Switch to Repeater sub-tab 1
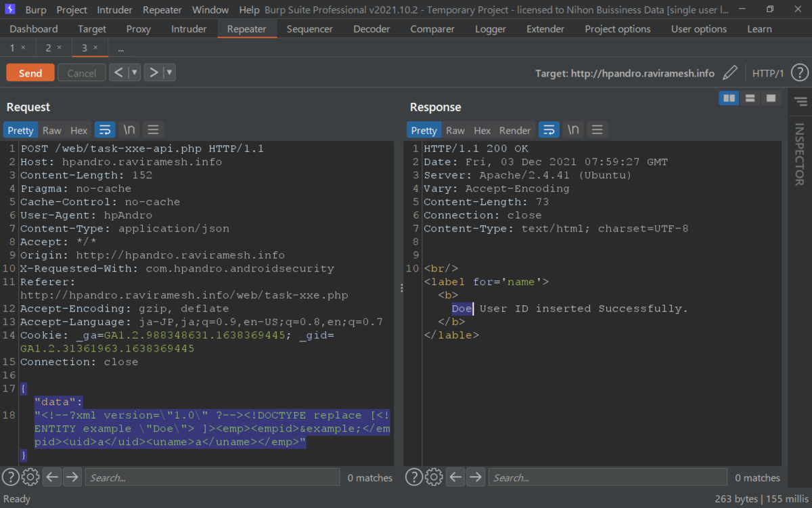812x508 pixels. pyautogui.click(x=12, y=47)
